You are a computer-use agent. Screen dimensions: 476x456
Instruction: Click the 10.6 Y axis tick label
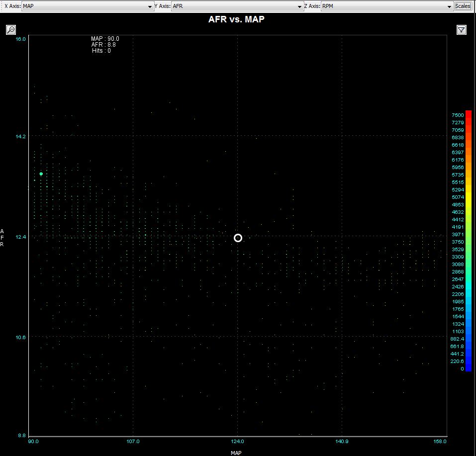21,337
